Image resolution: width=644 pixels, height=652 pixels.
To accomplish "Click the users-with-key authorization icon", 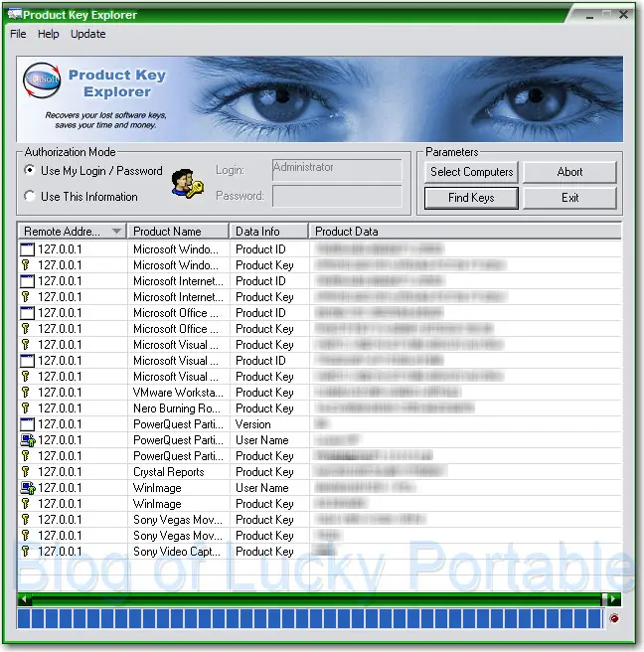I will (188, 183).
